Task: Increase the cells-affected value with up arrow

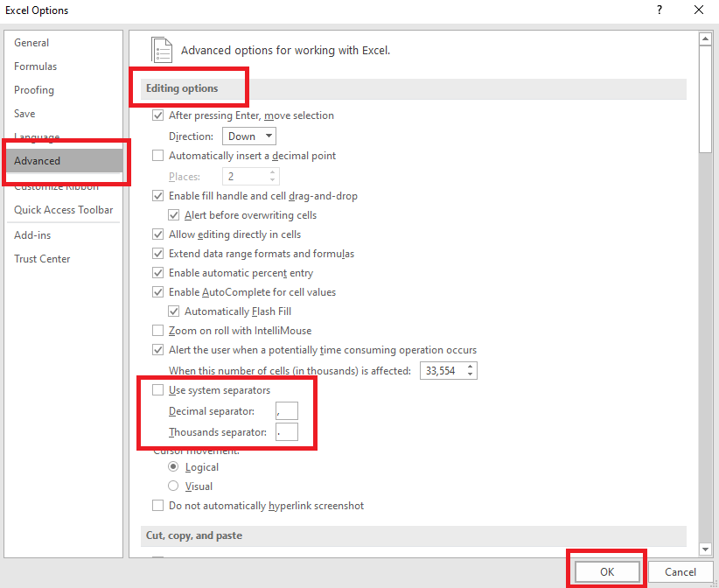Action: pos(471,367)
